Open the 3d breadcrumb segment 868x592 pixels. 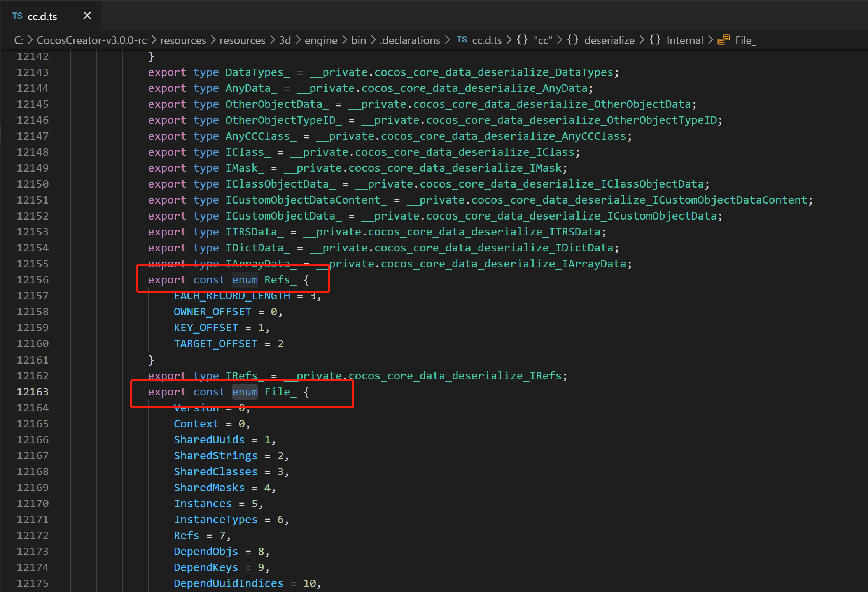[x=285, y=40]
